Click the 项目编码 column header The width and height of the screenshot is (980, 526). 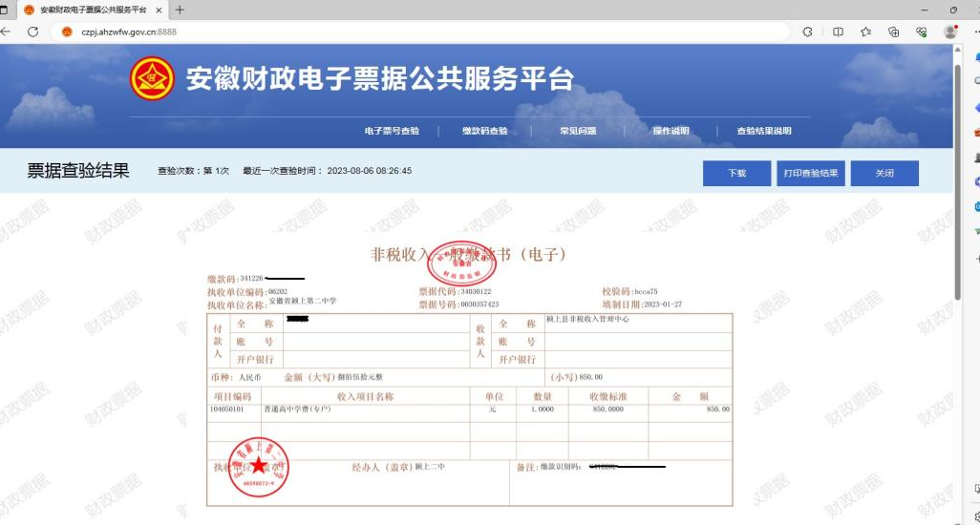point(232,397)
